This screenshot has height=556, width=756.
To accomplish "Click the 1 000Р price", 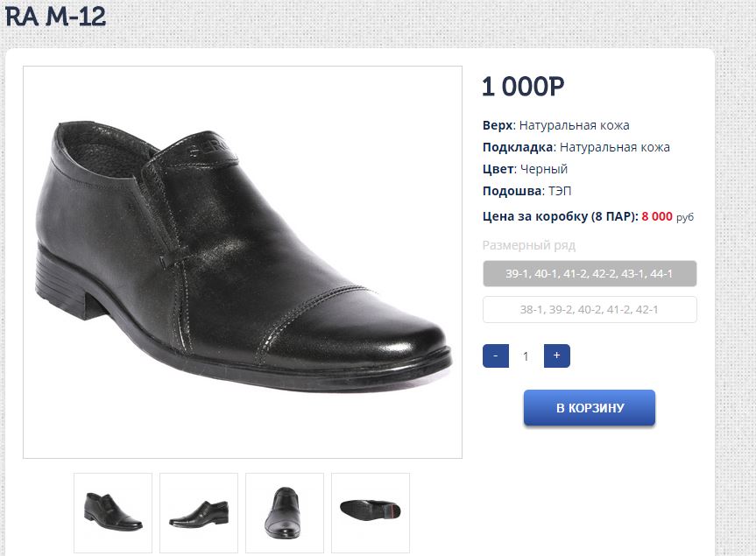I will click(x=523, y=87).
